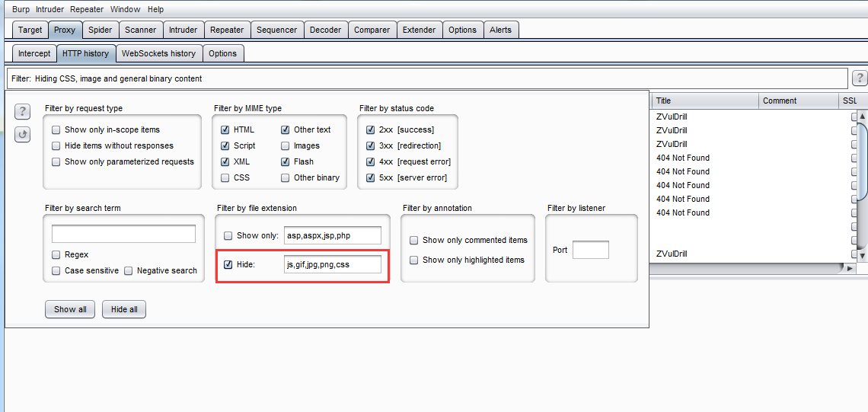Enable Show only parameterized requests
The image size is (868, 412).
coord(56,161)
